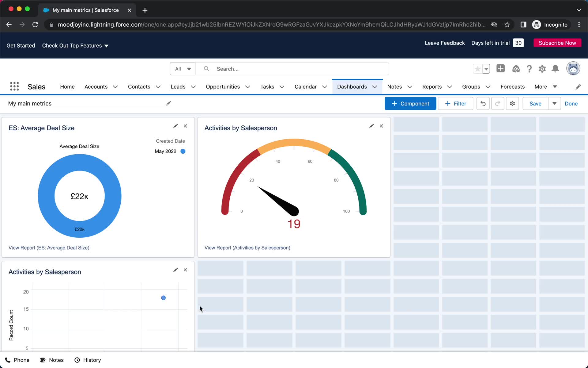The height and width of the screenshot is (368, 588).
Task: Open View Report (ES: Average Deal Size)
Action: 49,248
